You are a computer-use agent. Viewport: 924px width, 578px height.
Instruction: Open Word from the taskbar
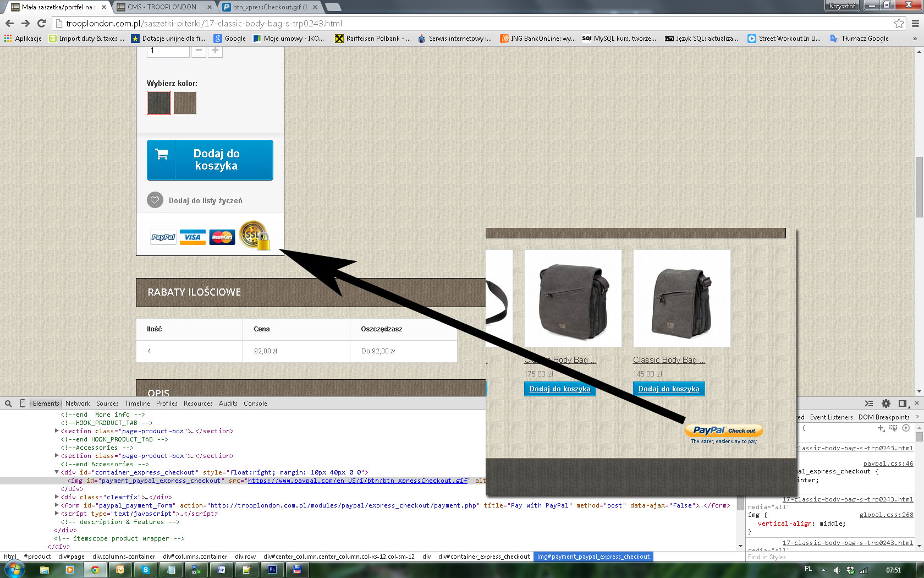[222, 570]
